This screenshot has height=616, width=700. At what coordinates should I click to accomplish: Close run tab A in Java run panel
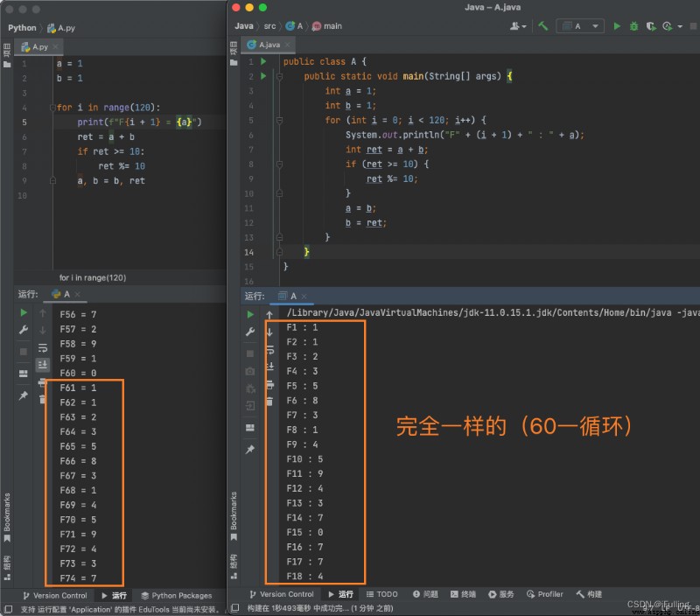(304, 297)
